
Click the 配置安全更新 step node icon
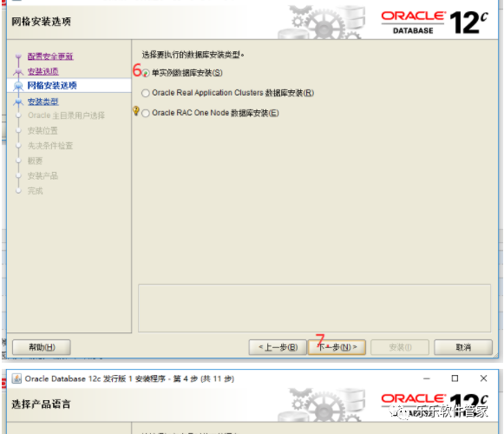coord(18,56)
